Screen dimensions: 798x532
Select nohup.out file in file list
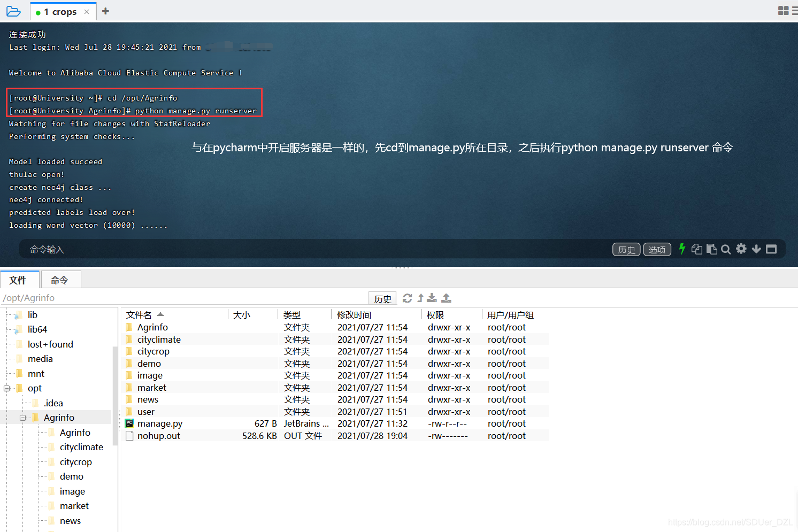[336, 436]
